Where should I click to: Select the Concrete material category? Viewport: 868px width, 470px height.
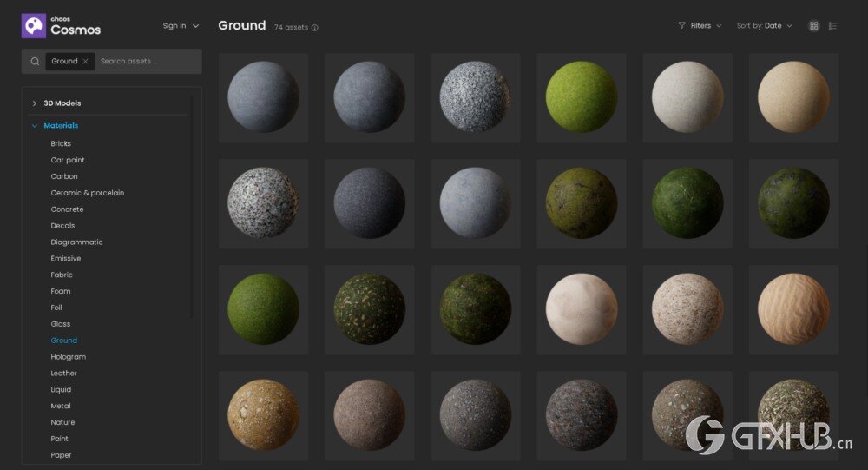[x=67, y=209]
